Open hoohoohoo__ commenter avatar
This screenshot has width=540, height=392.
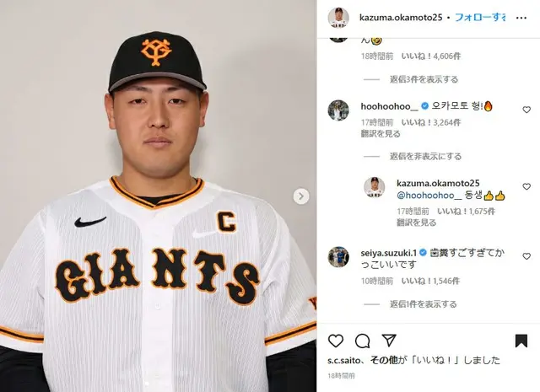point(338,110)
